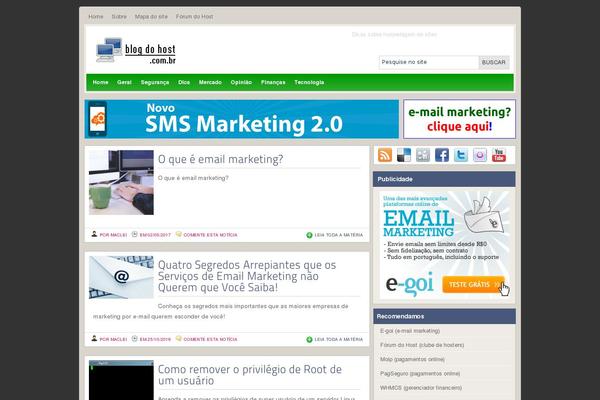
Task: Click the Pesquise no site search field
Action: click(x=429, y=62)
